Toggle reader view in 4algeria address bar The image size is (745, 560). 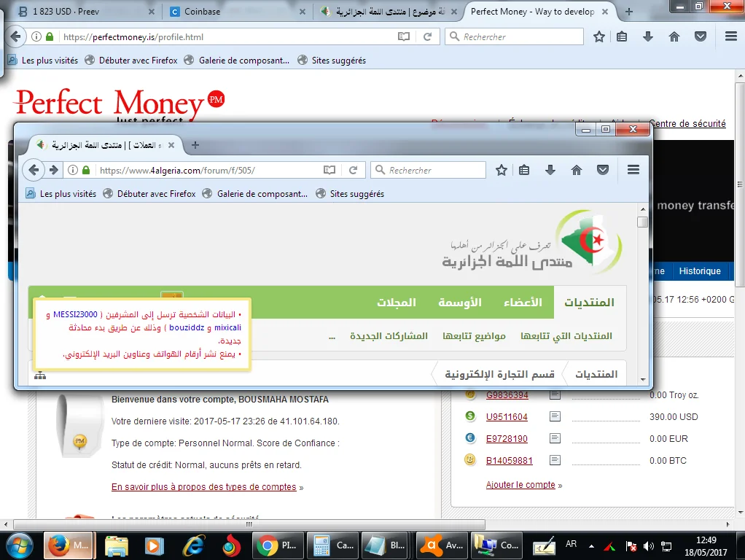point(329,170)
